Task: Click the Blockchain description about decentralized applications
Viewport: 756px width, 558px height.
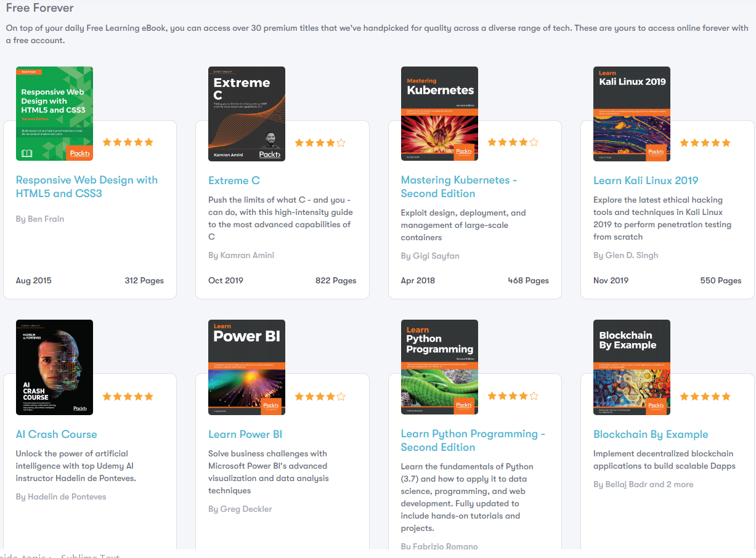Action: (664, 459)
